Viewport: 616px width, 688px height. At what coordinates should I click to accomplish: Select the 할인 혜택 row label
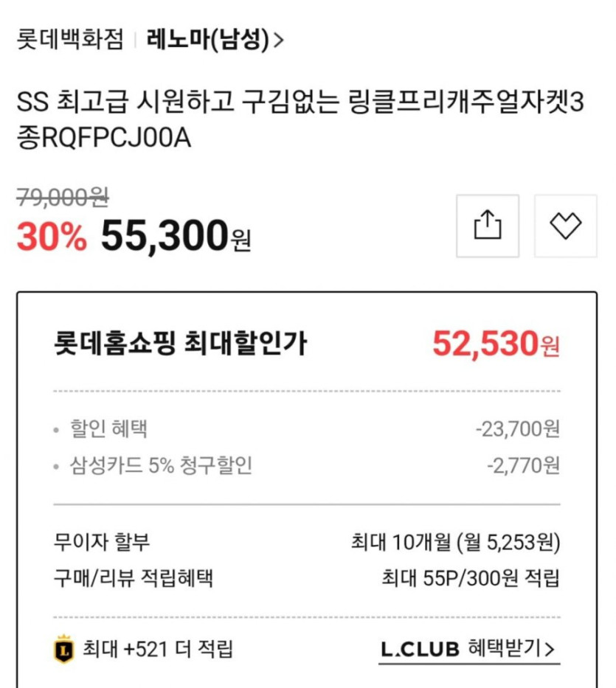tap(108, 429)
